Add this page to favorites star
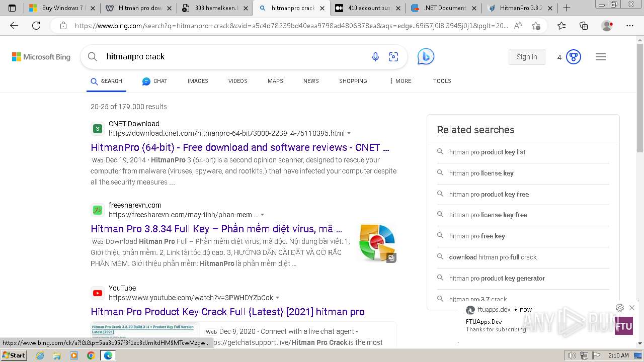The image size is (644, 362). tap(536, 26)
